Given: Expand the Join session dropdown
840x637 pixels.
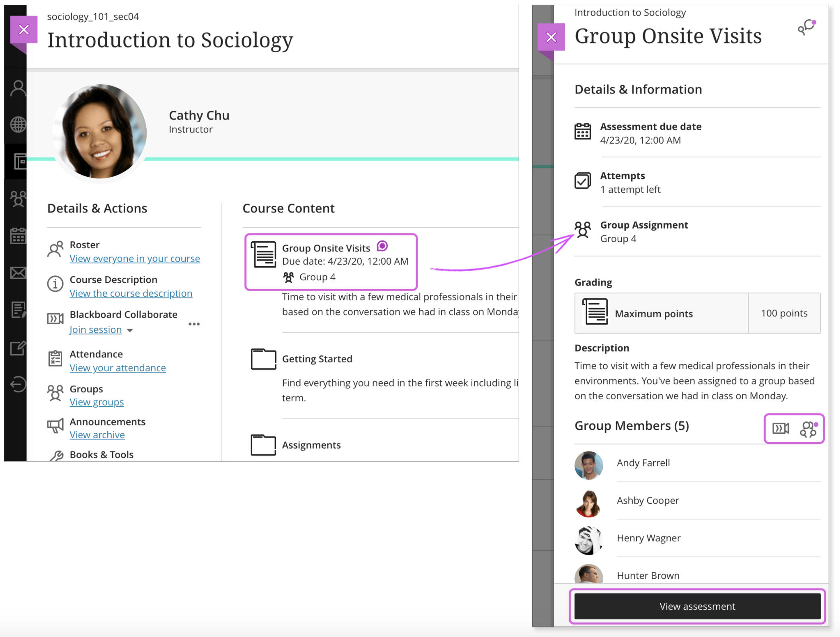Looking at the screenshot, I should coord(130,330).
